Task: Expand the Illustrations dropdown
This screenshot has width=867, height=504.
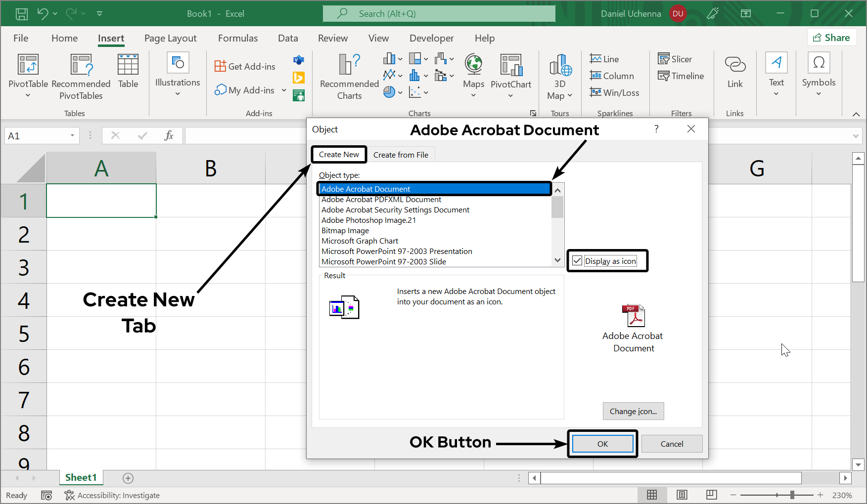Action: click(178, 94)
